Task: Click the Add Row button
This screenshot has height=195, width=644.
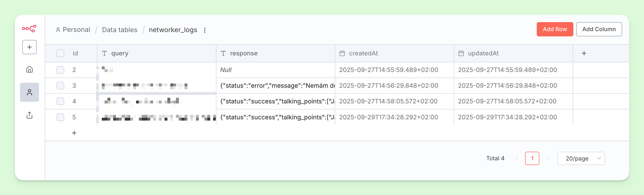Action: click(x=555, y=29)
